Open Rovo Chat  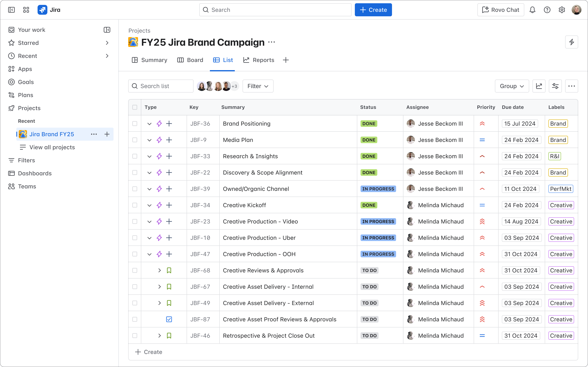point(500,10)
